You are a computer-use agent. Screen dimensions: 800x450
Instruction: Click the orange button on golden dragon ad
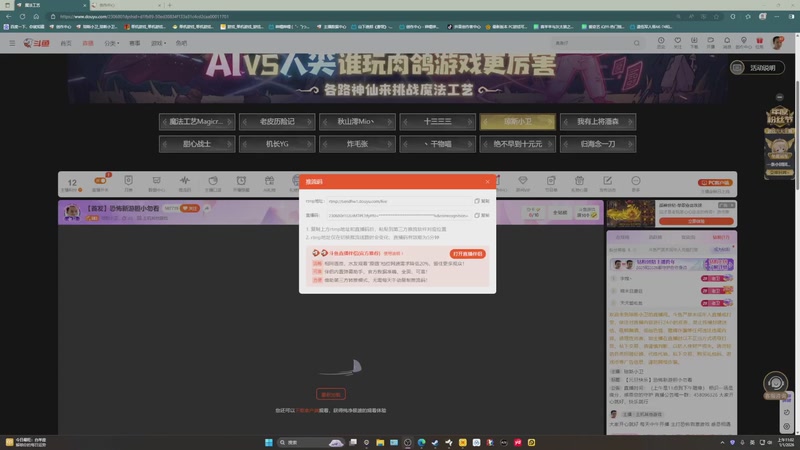[x=696, y=221]
